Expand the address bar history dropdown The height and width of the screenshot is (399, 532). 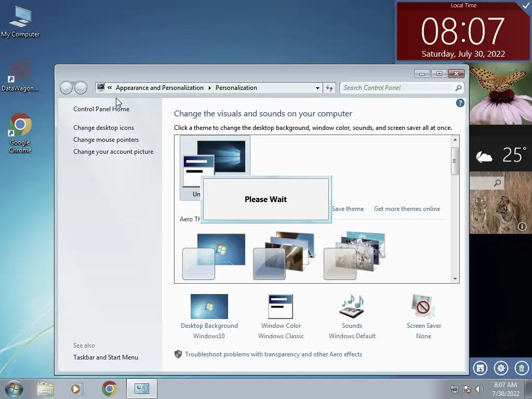tap(317, 88)
